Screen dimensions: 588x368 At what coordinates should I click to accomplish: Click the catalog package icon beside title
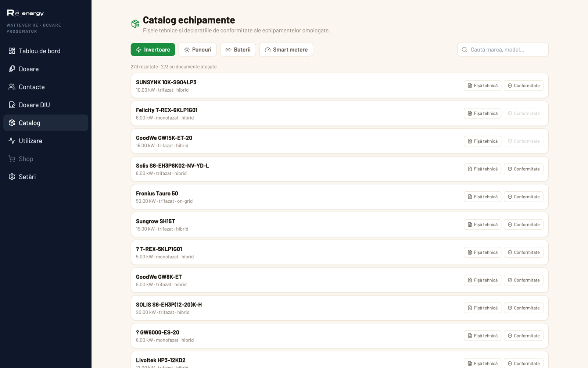(135, 24)
